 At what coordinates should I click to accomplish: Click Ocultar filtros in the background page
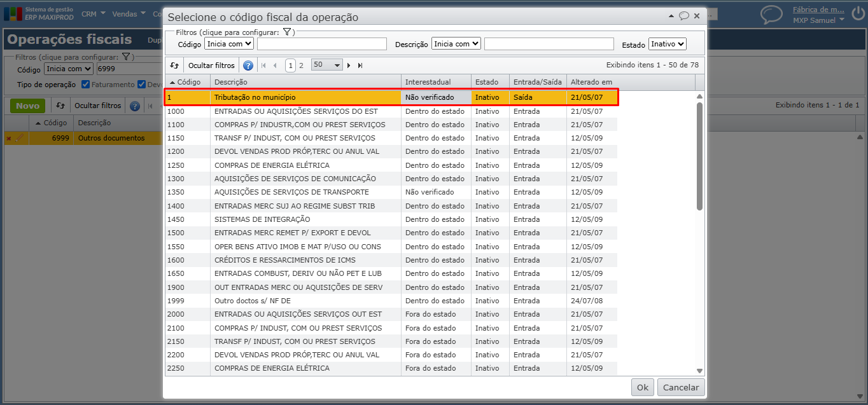click(98, 106)
